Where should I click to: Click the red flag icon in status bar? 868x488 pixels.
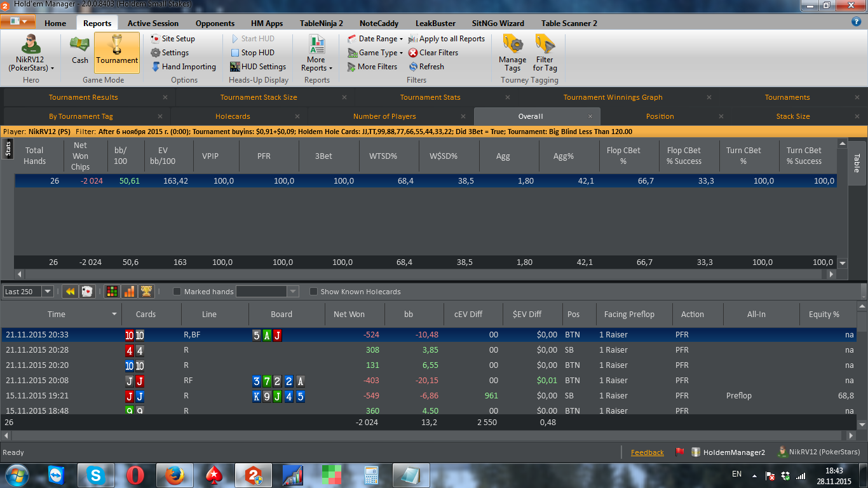point(679,452)
